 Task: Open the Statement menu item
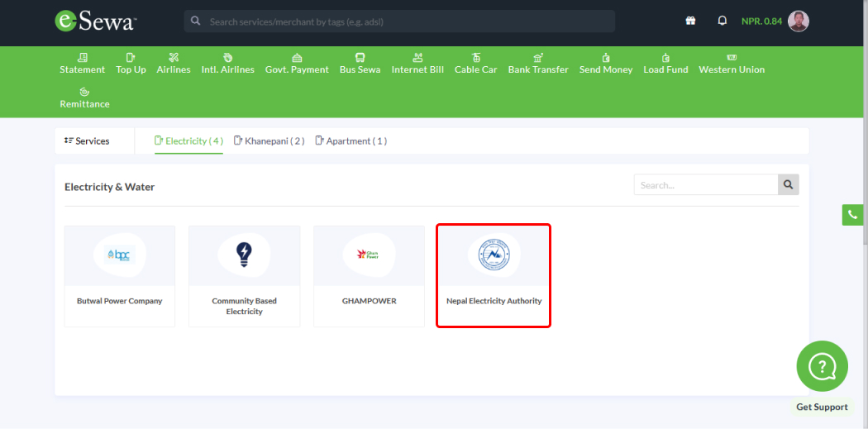[82, 64]
